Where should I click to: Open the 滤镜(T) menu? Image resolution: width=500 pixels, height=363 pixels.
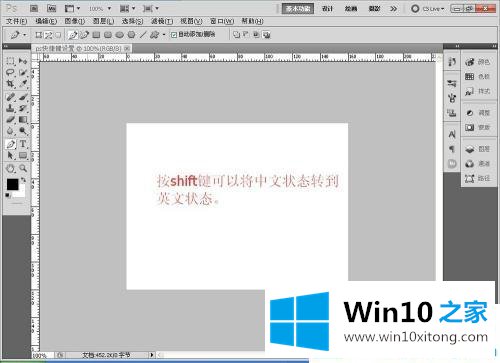point(162,21)
